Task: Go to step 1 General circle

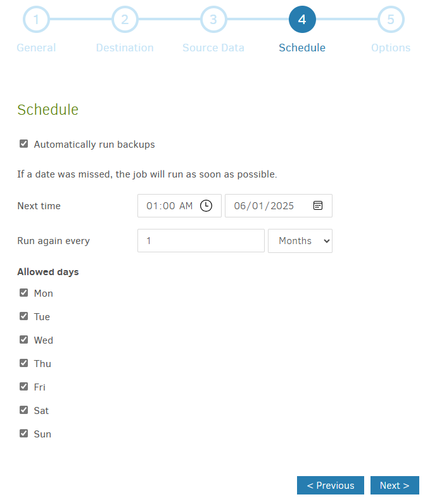Action: click(36, 19)
